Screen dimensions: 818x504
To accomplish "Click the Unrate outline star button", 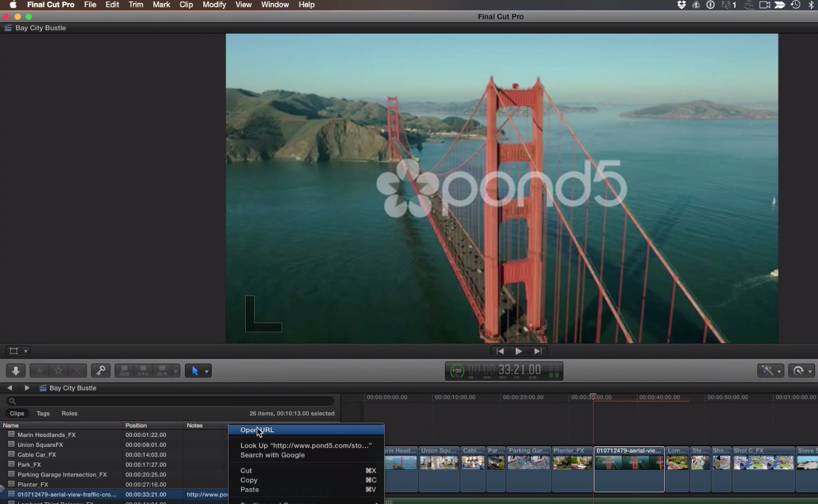I will click(x=58, y=371).
